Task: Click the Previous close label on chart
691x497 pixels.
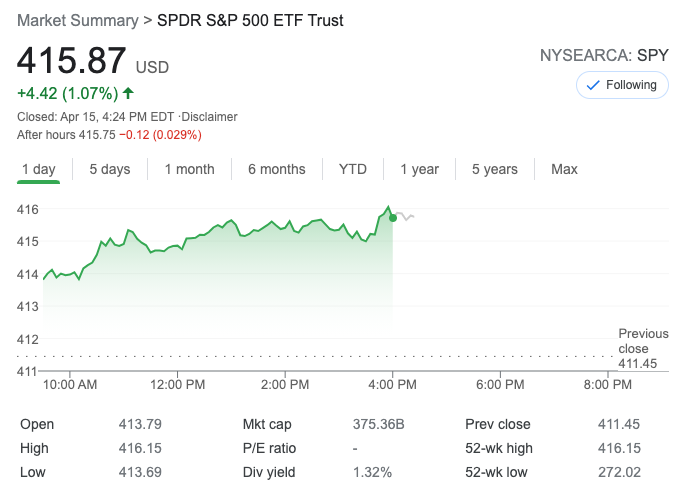Action: 643,341
